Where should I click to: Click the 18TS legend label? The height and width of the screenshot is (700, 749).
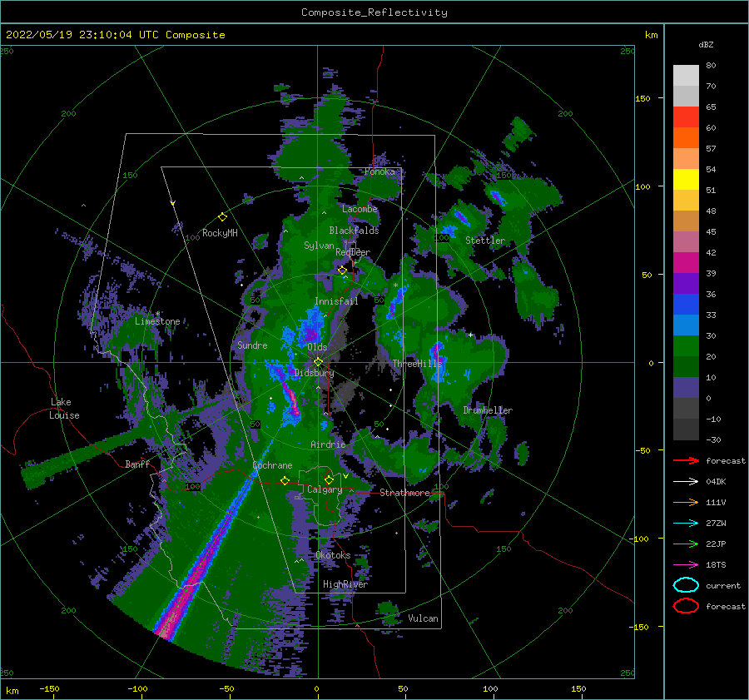coord(716,565)
